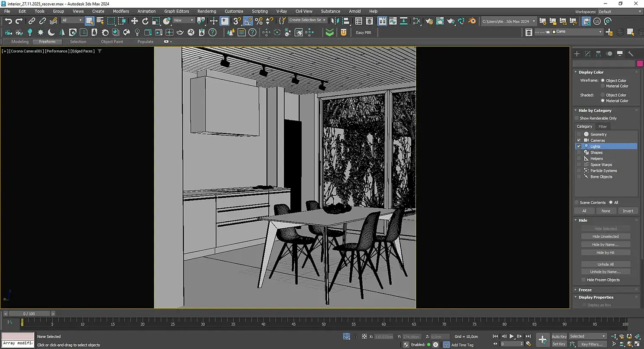Open the Display panel monitor icon
This screenshot has width=644, height=349.
[x=620, y=54]
